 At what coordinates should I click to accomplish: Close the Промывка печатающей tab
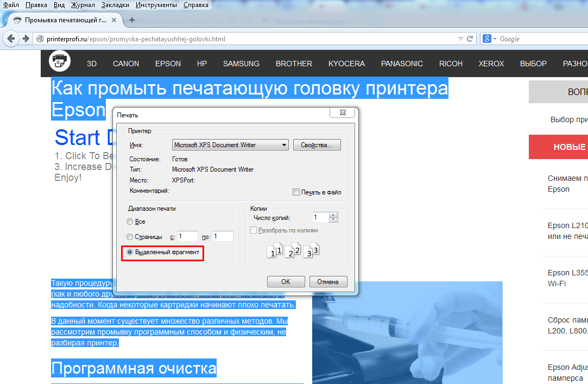[x=114, y=20]
